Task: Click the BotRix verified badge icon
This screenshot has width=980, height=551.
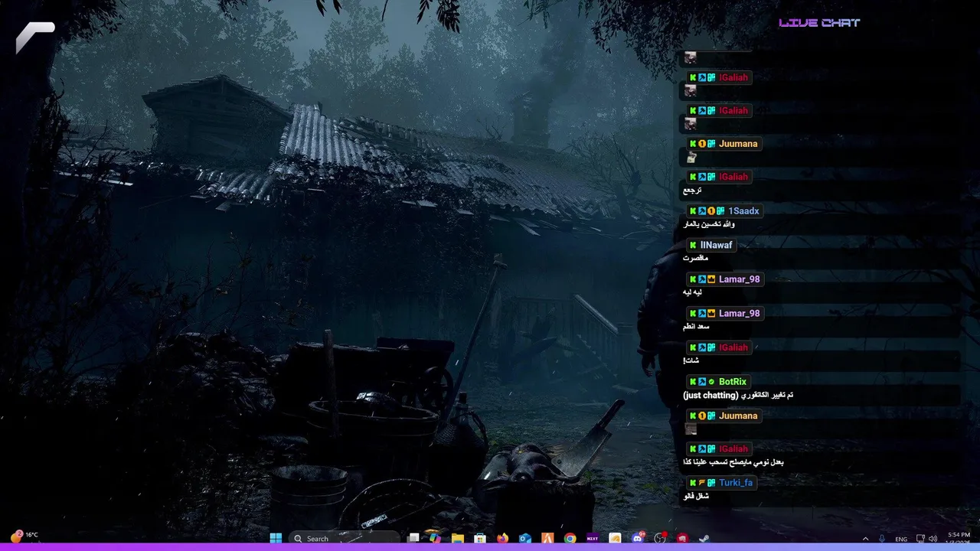Action: coord(711,382)
